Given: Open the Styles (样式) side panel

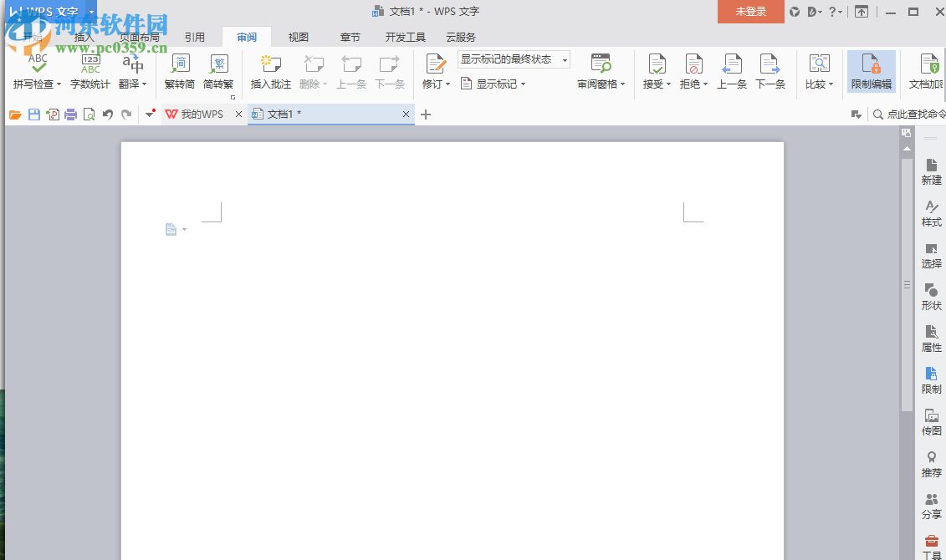Looking at the screenshot, I should (x=932, y=213).
